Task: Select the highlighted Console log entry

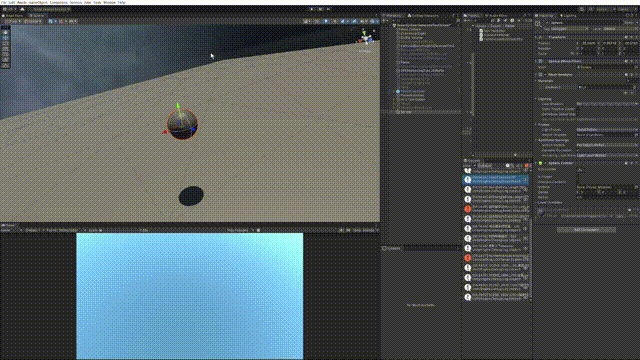Action: (x=496, y=180)
